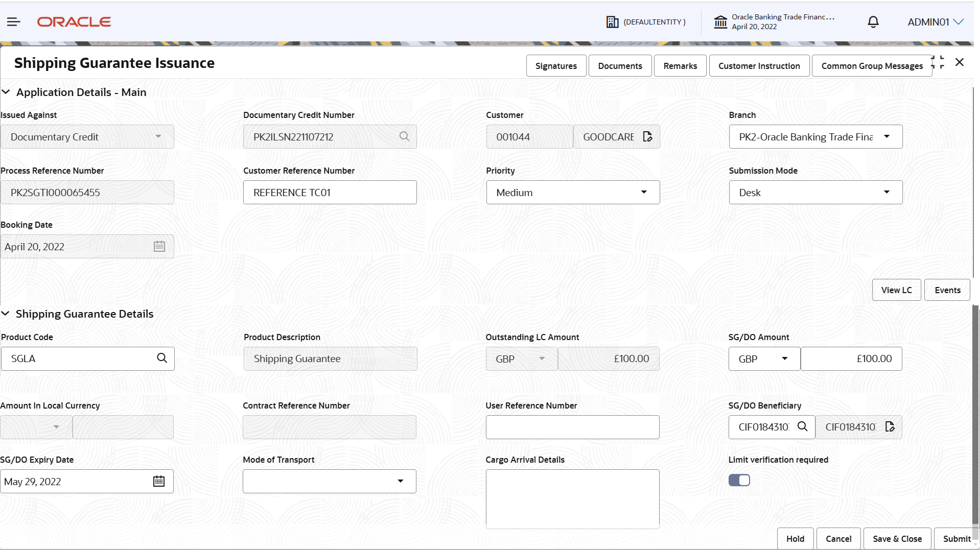
Task: Open the notifications bell
Action: pos(872,22)
